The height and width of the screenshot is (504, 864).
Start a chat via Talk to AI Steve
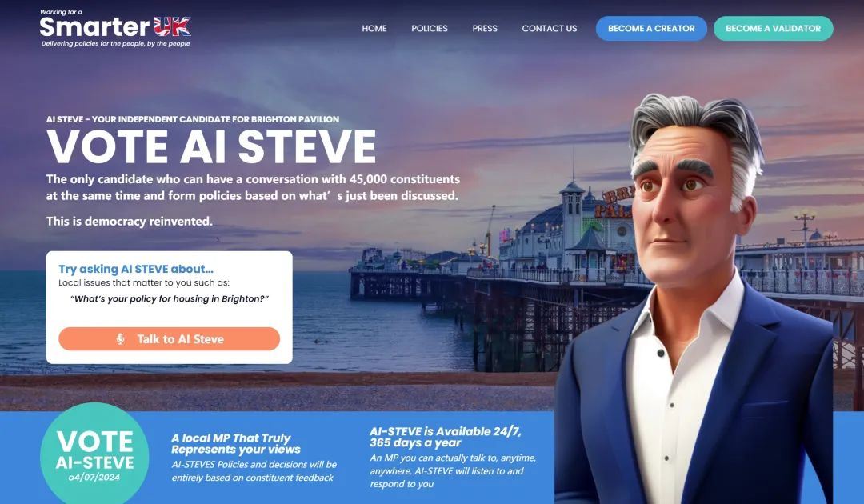169,338
